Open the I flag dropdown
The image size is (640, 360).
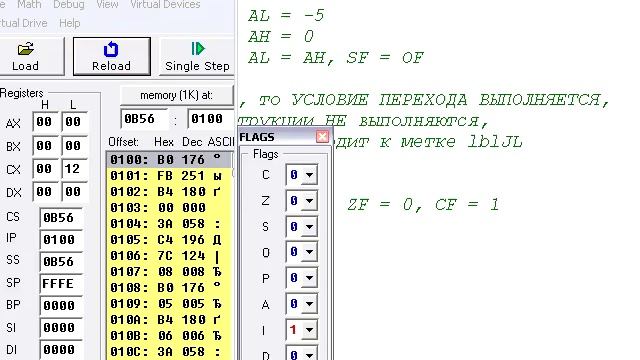point(309,330)
